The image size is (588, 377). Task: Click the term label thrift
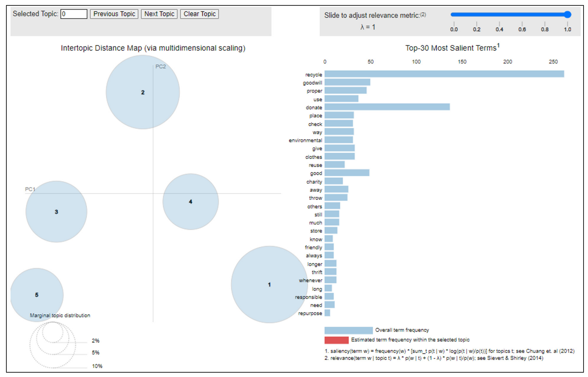pyautogui.click(x=317, y=272)
